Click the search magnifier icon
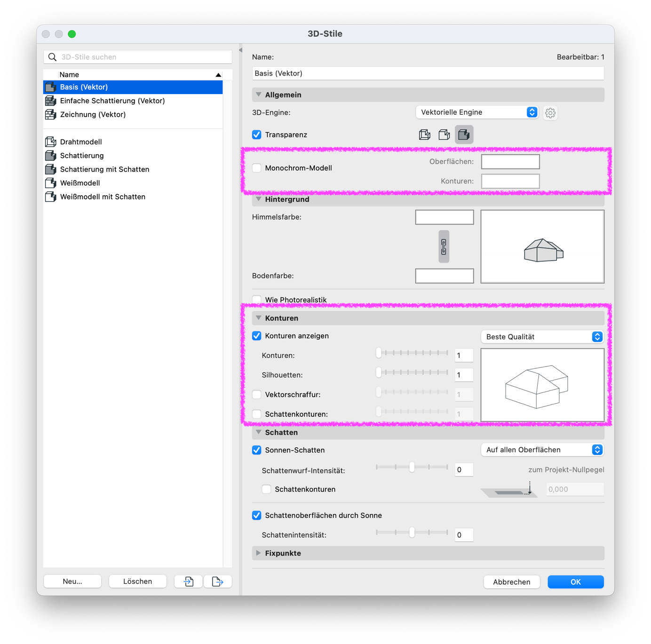This screenshot has width=651, height=644. [x=53, y=57]
